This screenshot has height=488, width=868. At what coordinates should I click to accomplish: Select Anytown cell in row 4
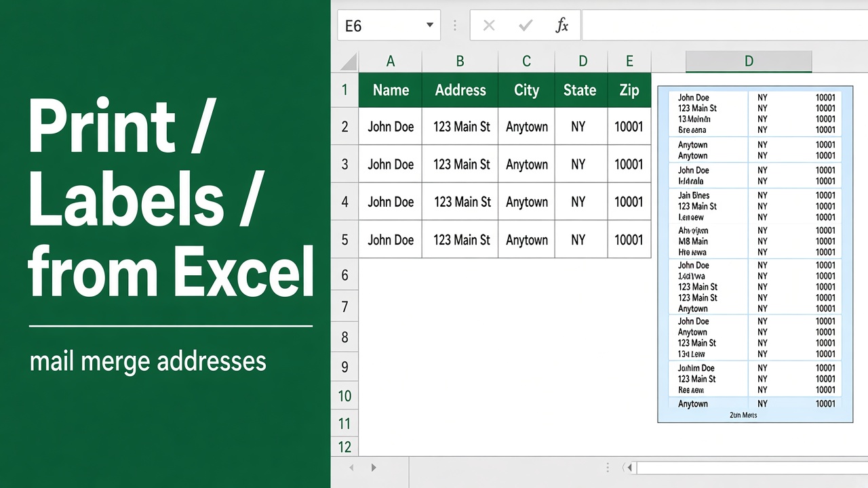point(526,201)
